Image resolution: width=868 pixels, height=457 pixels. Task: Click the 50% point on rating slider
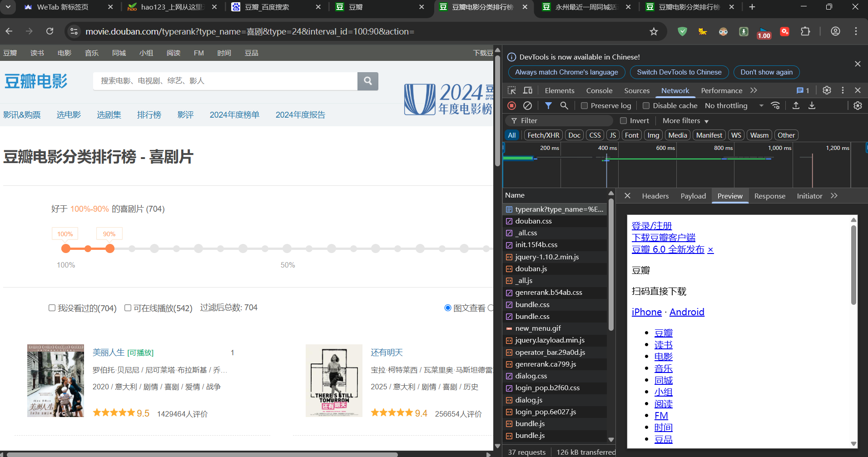point(287,248)
